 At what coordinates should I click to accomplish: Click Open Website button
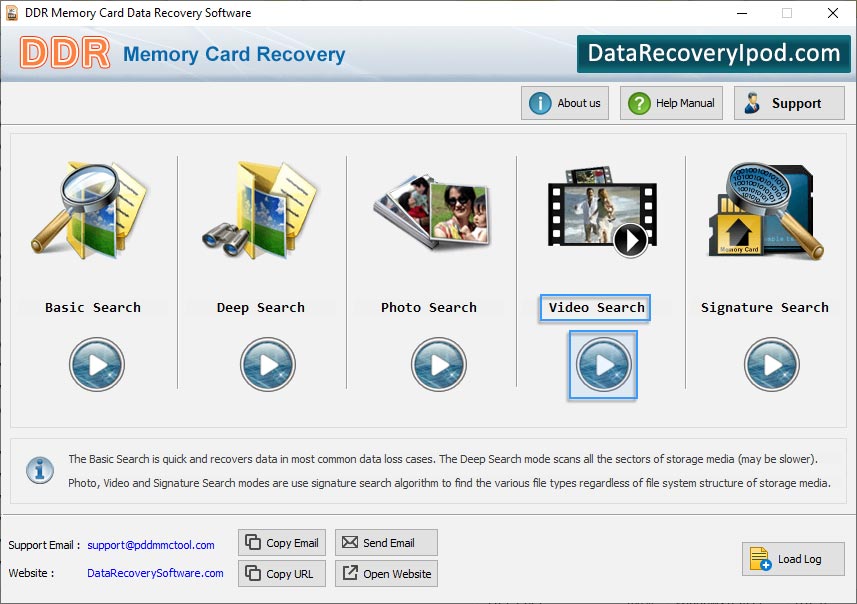[386, 573]
